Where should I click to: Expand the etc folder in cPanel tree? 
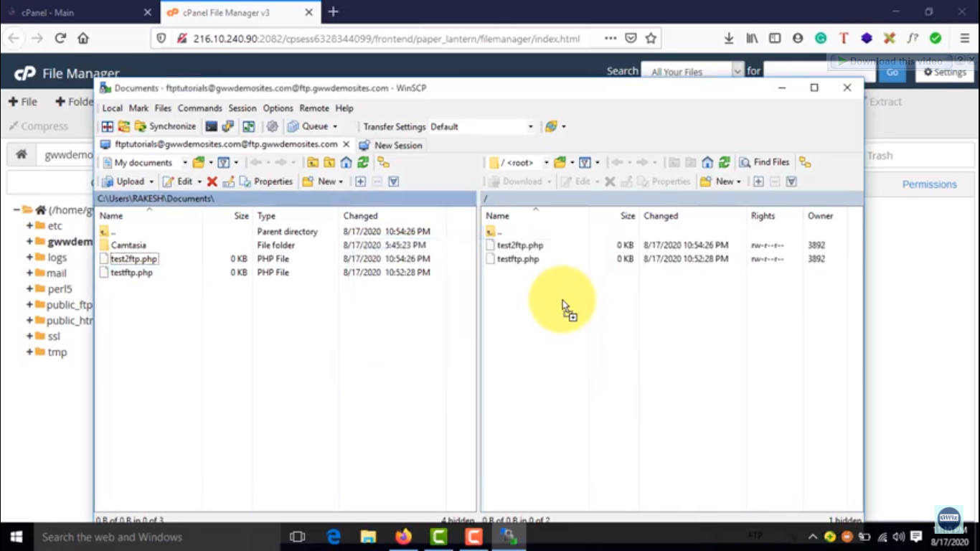(30, 226)
